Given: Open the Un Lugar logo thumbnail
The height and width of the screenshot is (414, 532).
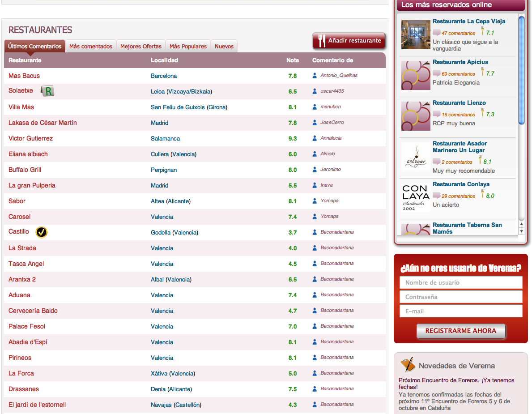Looking at the screenshot, I should 416,157.
